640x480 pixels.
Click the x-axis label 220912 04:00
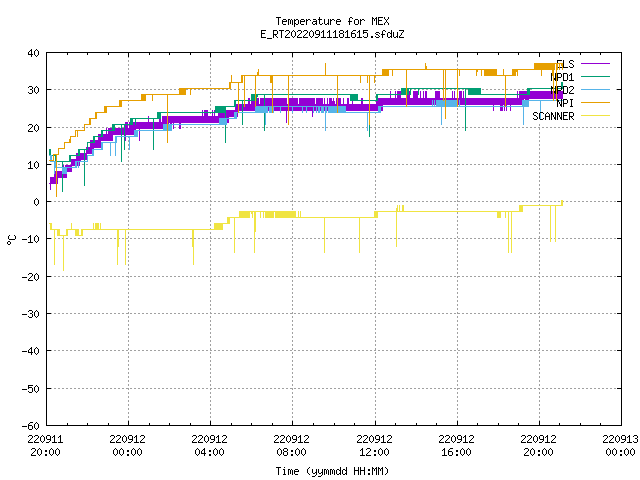210,445
